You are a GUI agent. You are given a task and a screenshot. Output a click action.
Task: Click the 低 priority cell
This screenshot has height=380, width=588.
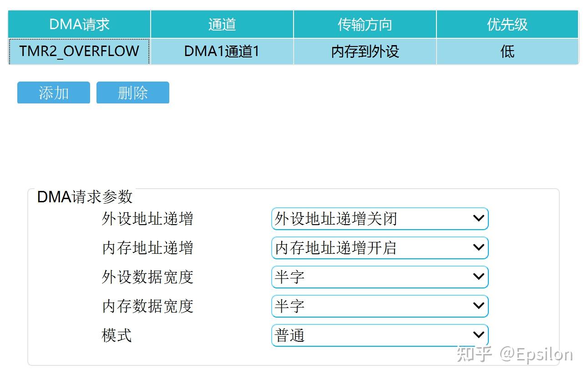pos(507,51)
